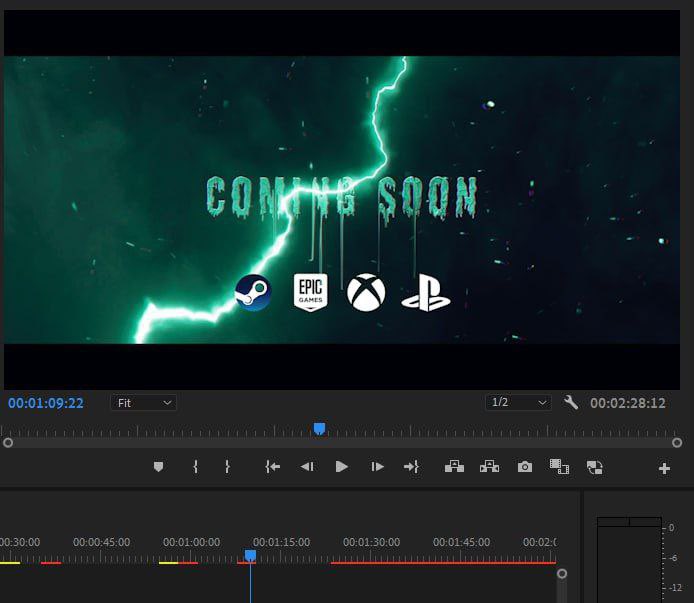Image resolution: width=694 pixels, height=603 pixels.
Task: Open the 1/2 playback resolution dropdown
Action: tap(518, 402)
